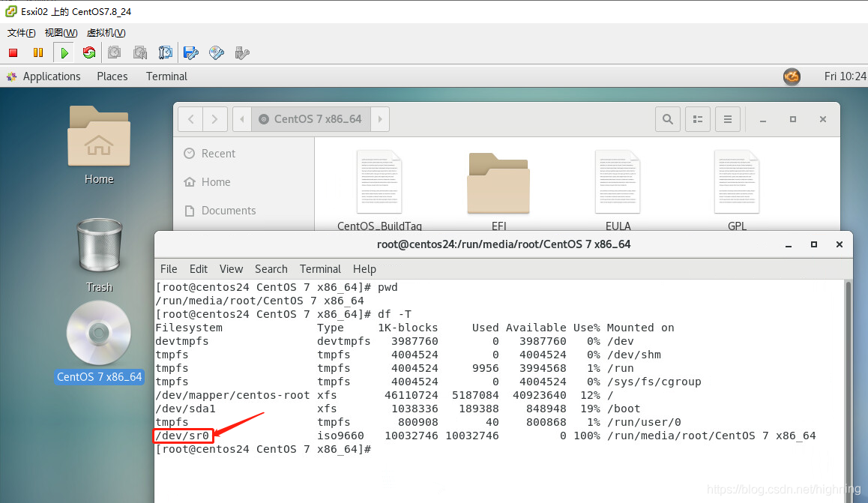Reset the virtual machine icon
The width and height of the screenshot is (868, 503).
(89, 52)
